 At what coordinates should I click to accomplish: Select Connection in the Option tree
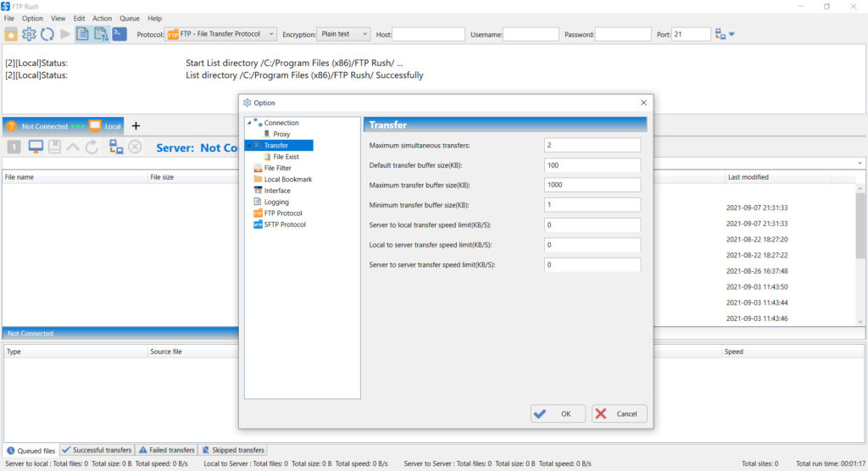coord(281,123)
